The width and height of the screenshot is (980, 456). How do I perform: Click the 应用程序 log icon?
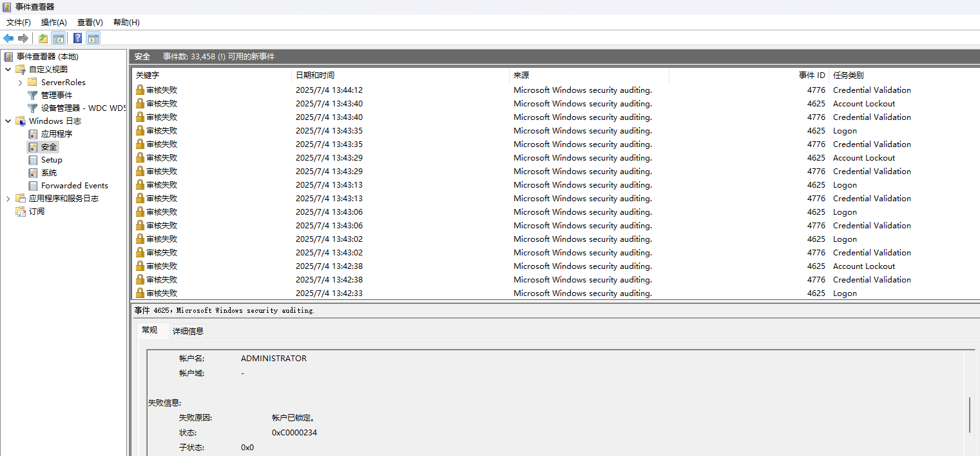tap(33, 134)
